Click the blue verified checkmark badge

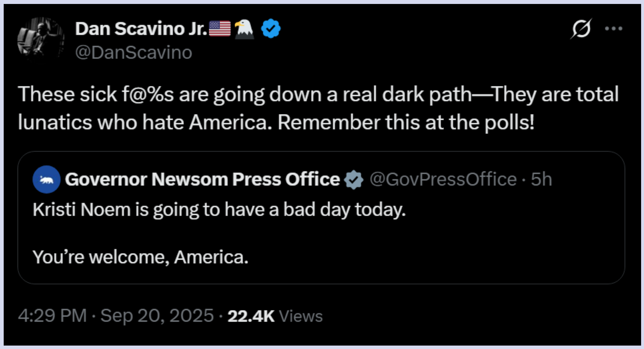271,29
